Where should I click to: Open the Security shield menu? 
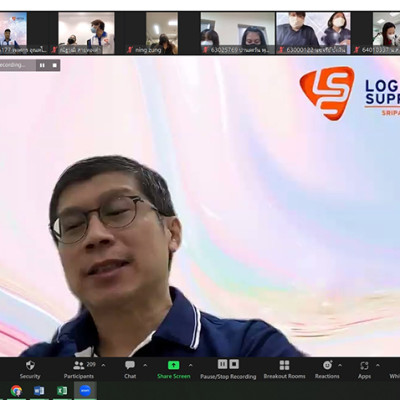[30, 369]
